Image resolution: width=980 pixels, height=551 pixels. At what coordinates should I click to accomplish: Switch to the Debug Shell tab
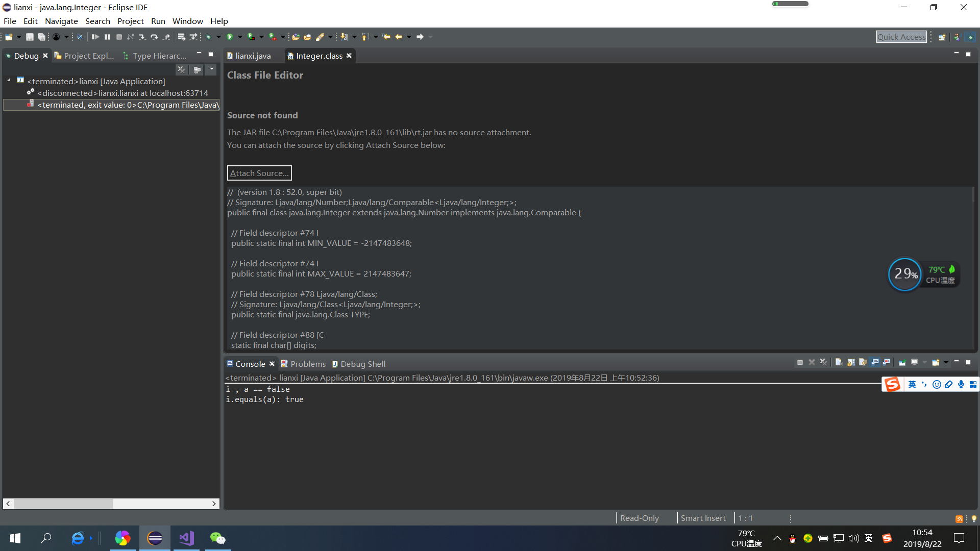click(359, 364)
